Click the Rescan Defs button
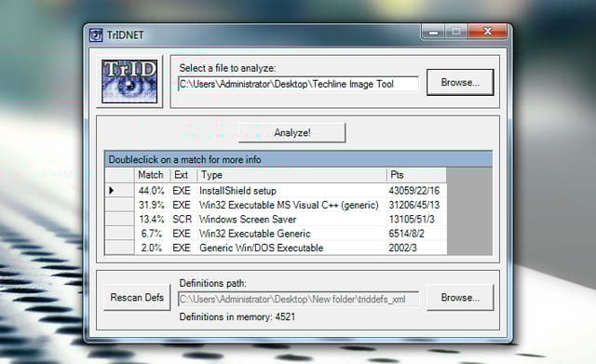 (x=137, y=298)
